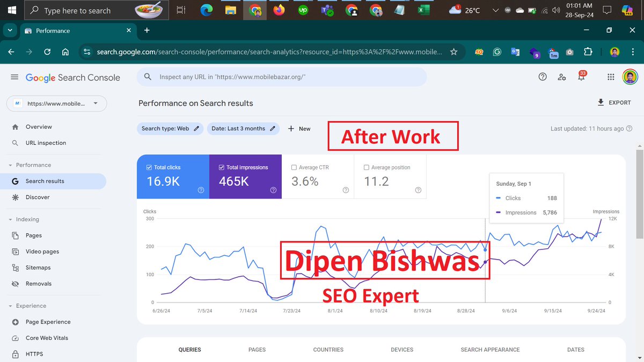Switch to the PAGES tab
This screenshot has height=362, width=644.
coord(257,350)
